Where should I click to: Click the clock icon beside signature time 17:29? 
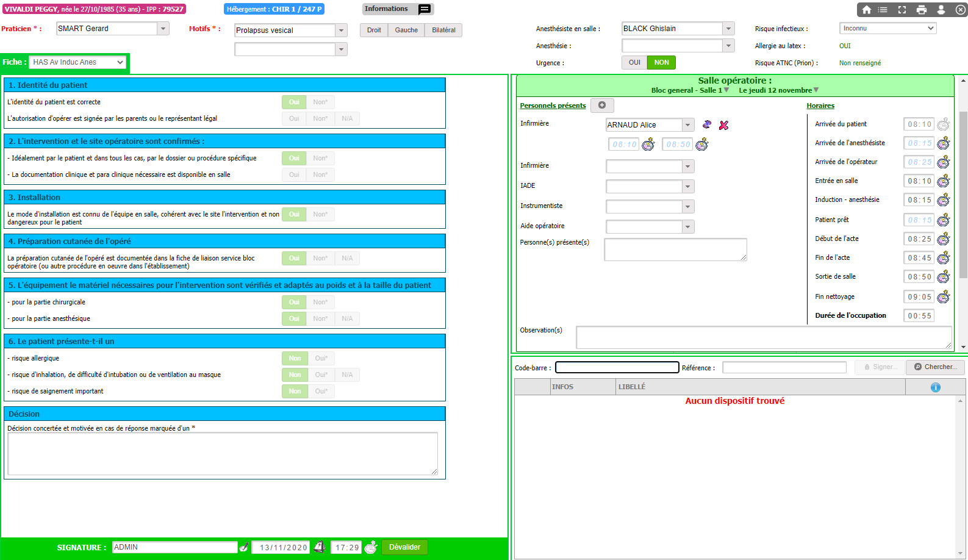[x=371, y=547]
